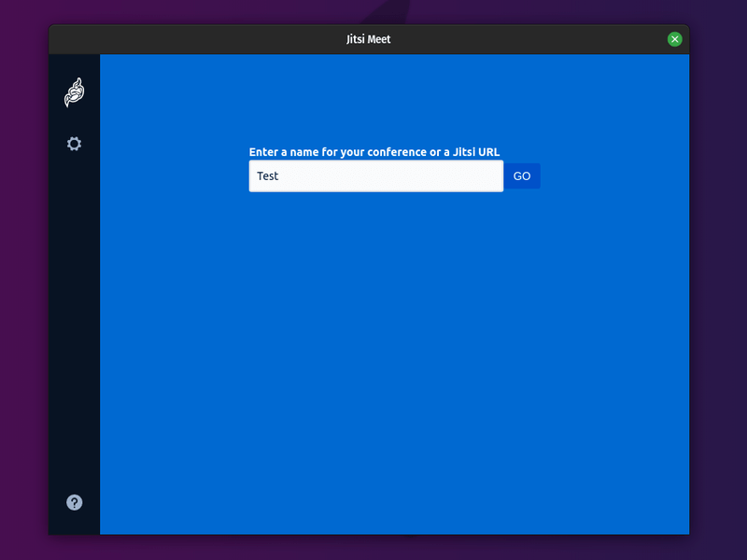747x560 pixels.
Task: Click the empty right end of the name field
Action: click(x=467, y=176)
